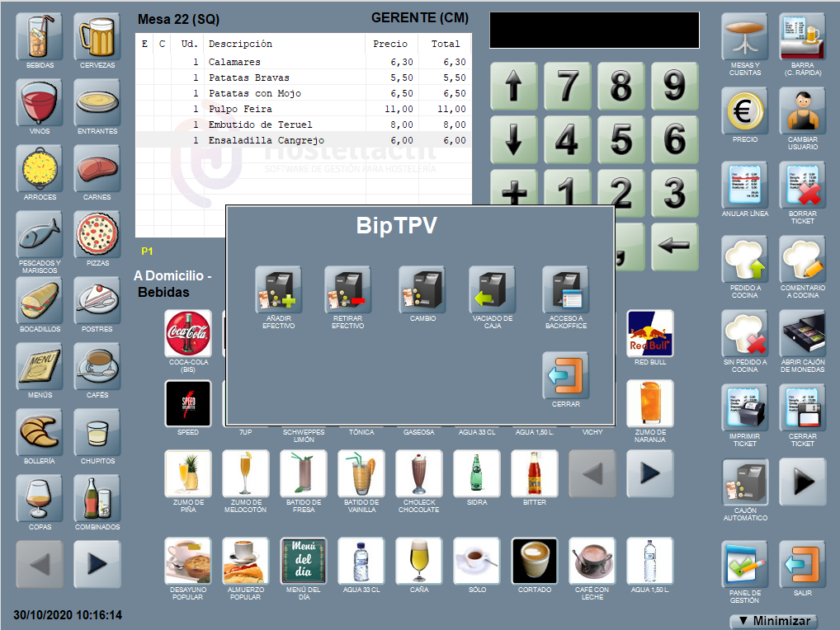Viewport: 840px width, 630px height.
Task: Select Retirar Efectivo in BipTPV dialog
Action: [347, 290]
